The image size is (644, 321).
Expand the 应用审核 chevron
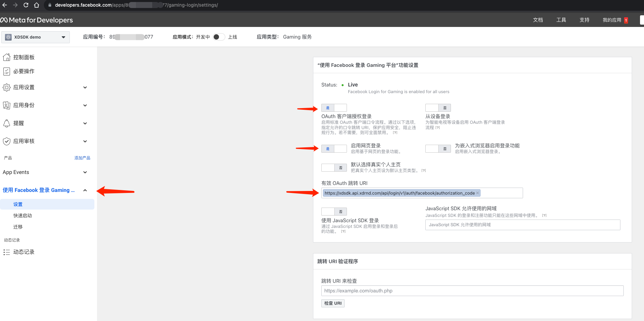(x=85, y=141)
